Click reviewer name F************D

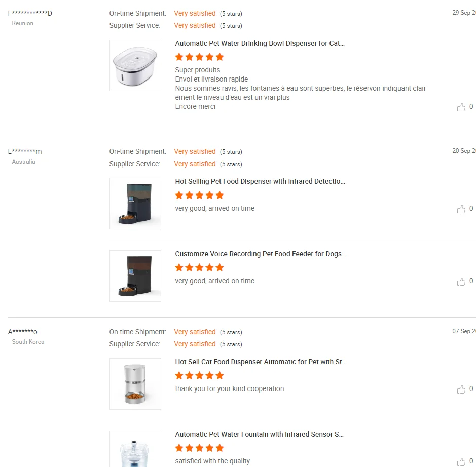pos(30,13)
